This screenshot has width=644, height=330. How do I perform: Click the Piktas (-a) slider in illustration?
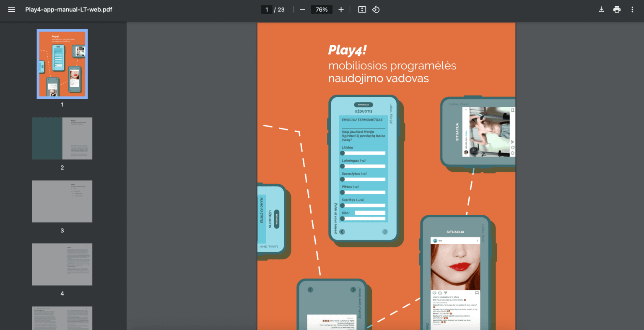[x=363, y=192]
